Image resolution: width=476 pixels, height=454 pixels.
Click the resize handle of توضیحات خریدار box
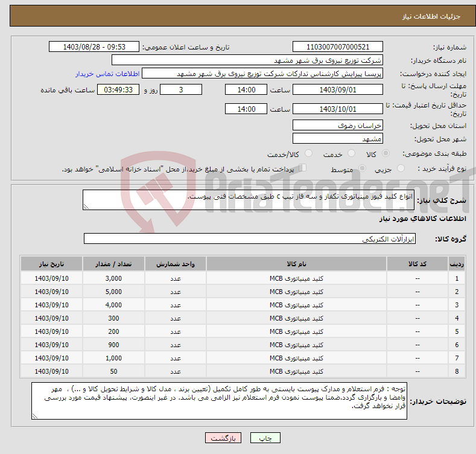[x=35, y=416]
